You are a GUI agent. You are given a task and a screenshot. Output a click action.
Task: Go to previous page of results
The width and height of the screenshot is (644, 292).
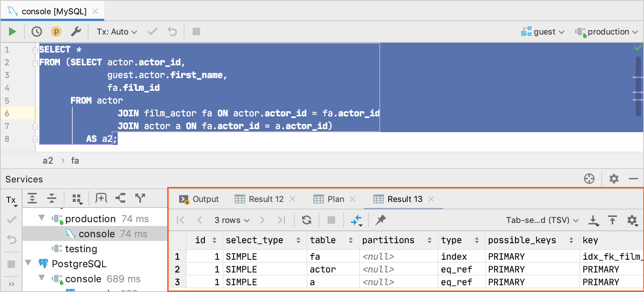[200, 220]
